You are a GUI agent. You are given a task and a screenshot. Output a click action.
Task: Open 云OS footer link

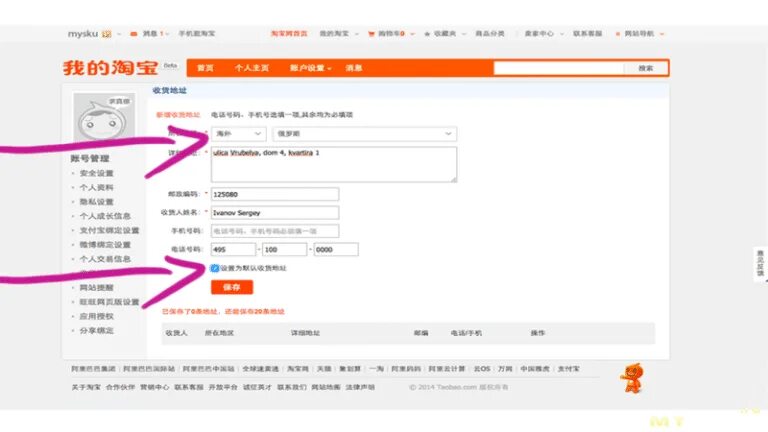tap(481, 369)
